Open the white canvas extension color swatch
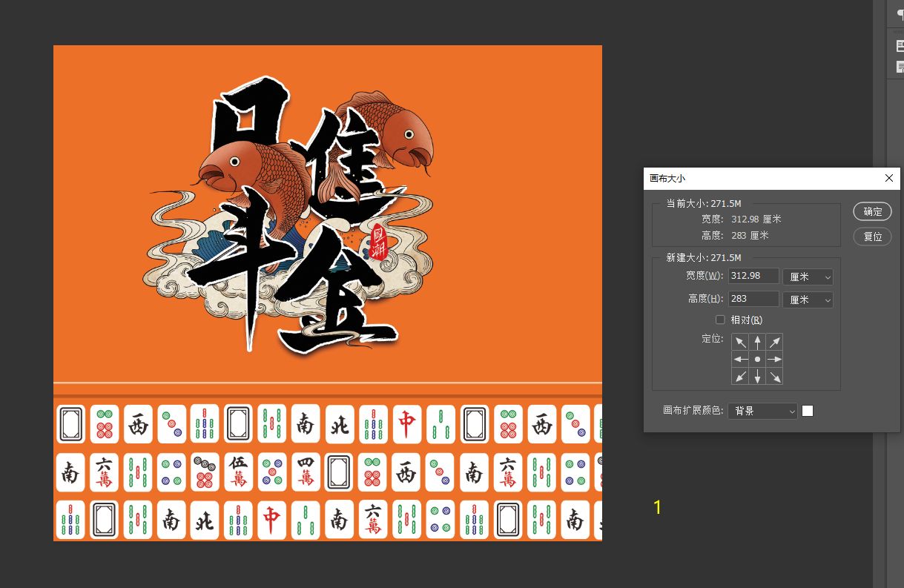904x588 pixels. tap(808, 411)
